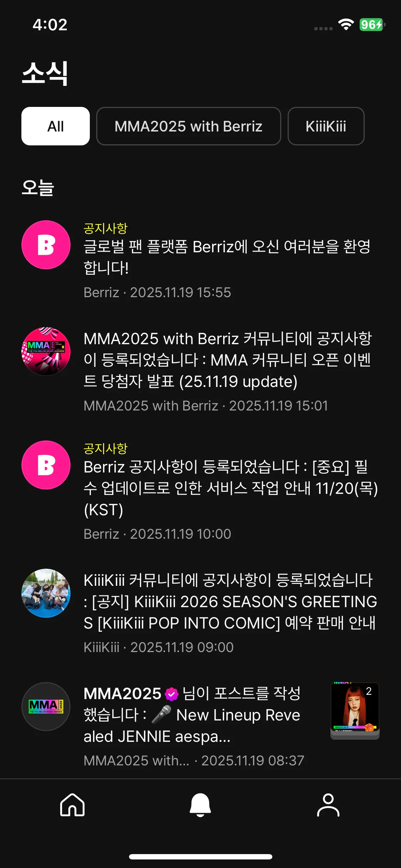
Task: Tap the purple verified badge next to MMA2025
Action: click(171, 694)
